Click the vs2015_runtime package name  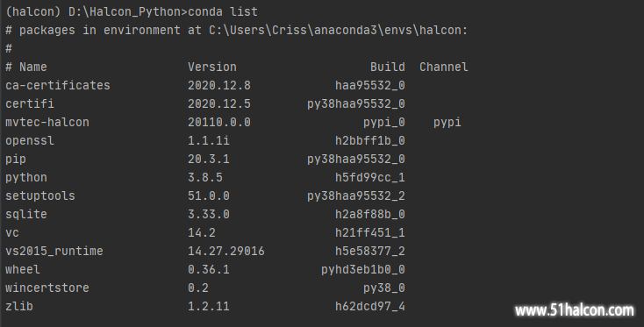(54, 251)
